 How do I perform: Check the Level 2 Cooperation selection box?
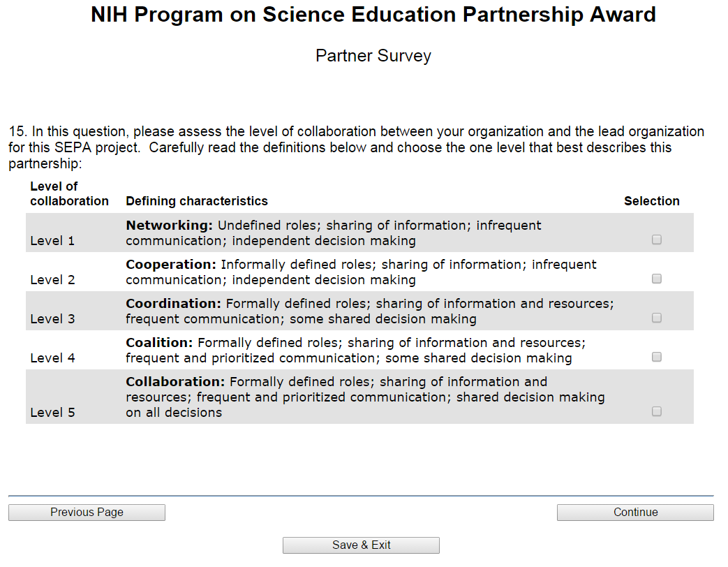click(657, 279)
